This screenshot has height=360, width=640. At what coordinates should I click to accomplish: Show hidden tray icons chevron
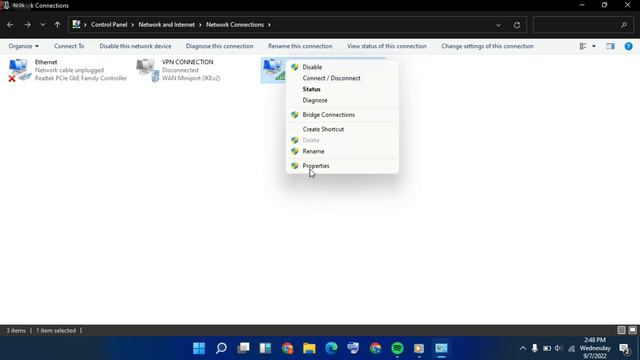click(522, 348)
